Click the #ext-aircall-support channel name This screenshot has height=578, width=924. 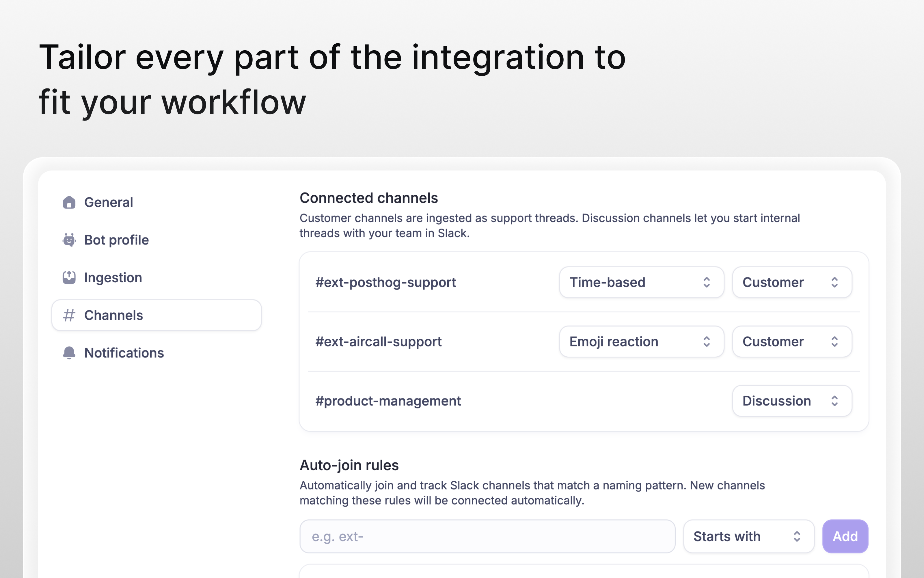378,341
